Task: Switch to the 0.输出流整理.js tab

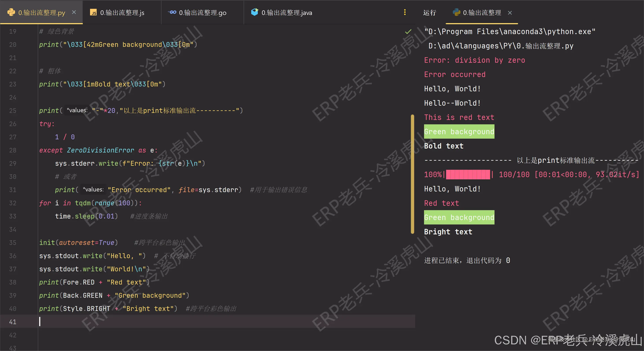Action: point(122,13)
